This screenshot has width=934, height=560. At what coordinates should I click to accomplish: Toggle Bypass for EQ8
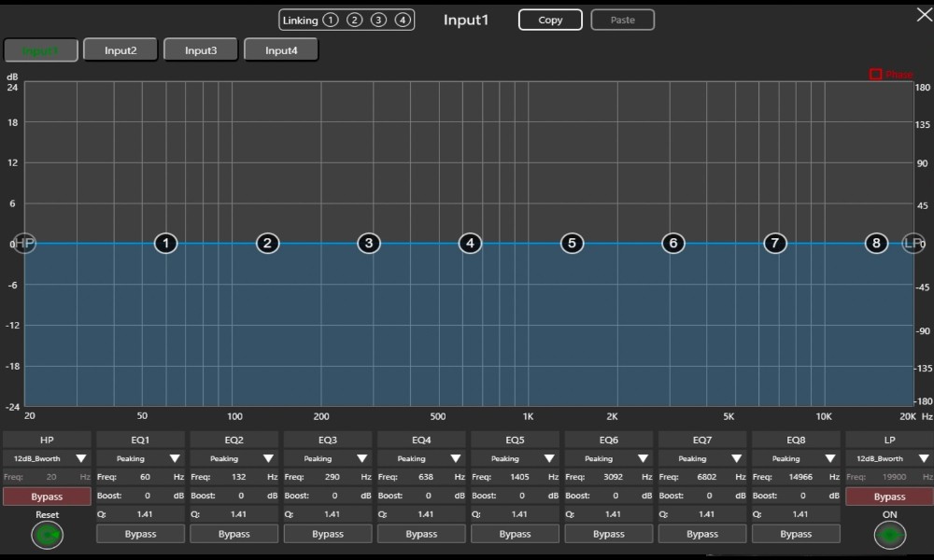(796, 534)
